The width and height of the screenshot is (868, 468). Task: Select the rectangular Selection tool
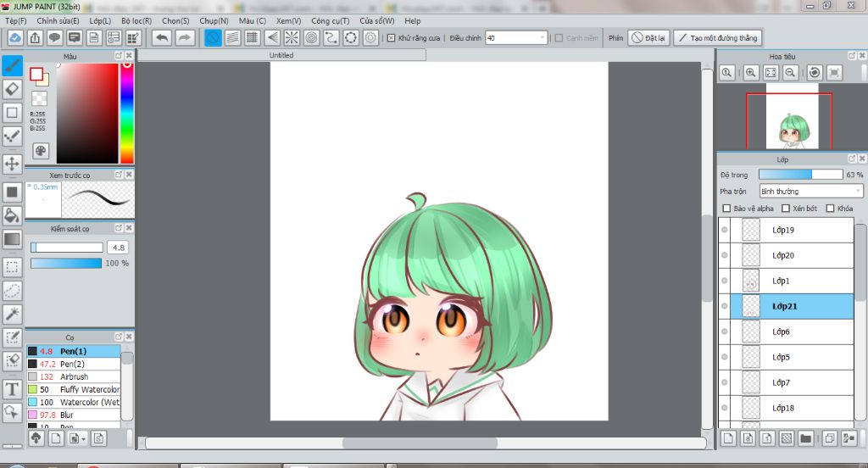tap(12, 267)
